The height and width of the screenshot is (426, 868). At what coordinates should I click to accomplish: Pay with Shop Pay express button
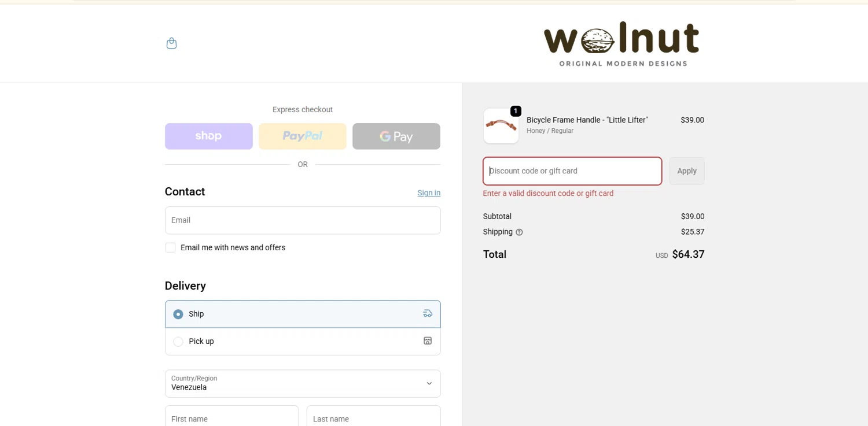(x=209, y=136)
